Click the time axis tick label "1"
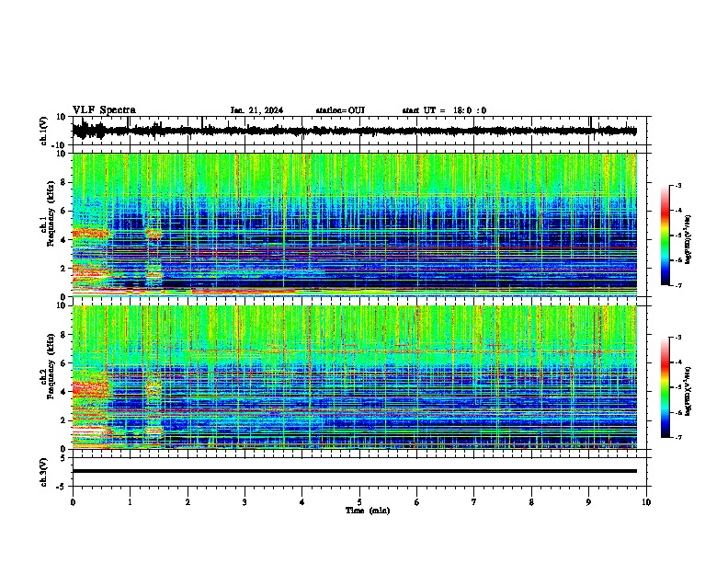The image size is (728, 563). tap(130, 502)
